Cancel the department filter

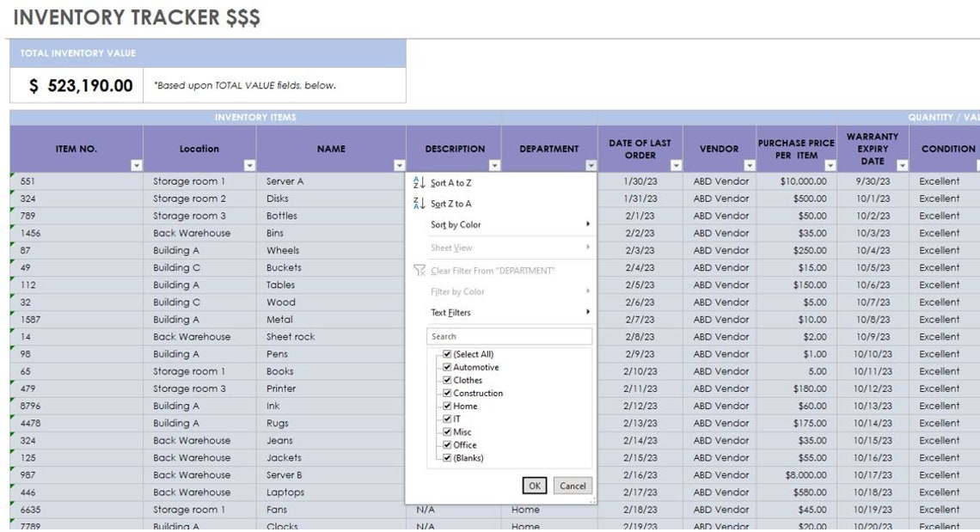coord(573,485)
